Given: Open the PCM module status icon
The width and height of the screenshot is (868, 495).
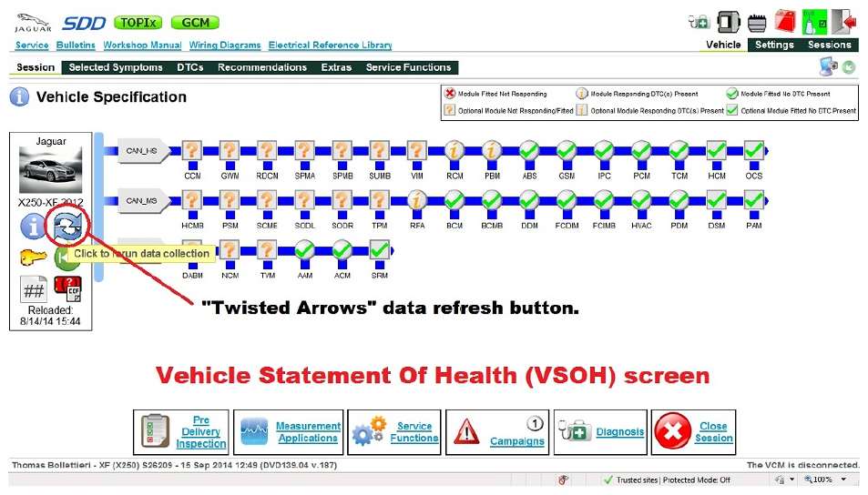Looking at the screenshot, I should coord(641,150).
